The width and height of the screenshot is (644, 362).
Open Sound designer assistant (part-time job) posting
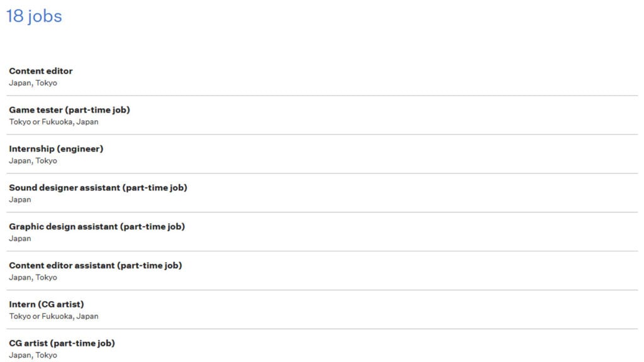98,188
